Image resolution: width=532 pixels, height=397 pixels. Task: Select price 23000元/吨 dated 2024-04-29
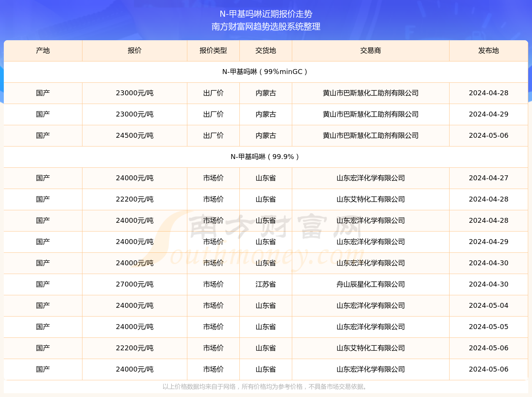[135, 114]
